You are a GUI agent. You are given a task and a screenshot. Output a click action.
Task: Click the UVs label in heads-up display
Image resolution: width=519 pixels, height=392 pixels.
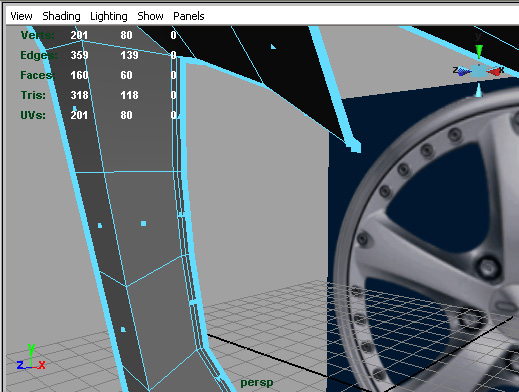33,115
